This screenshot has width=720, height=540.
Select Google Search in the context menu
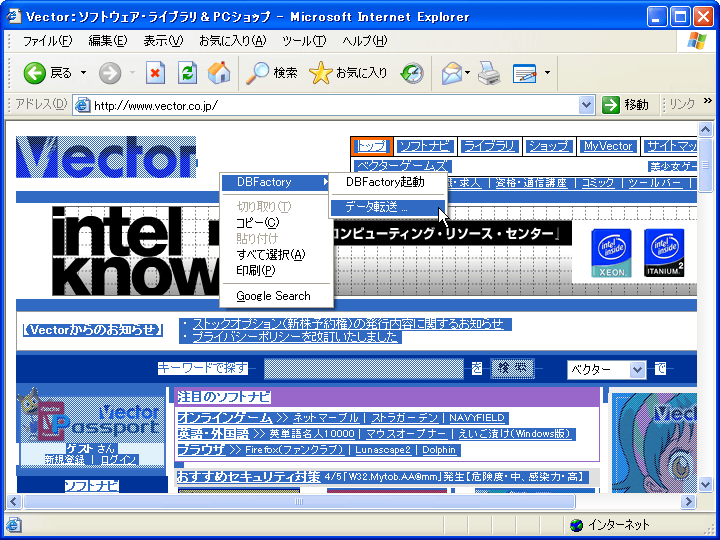tap(276, 296)
